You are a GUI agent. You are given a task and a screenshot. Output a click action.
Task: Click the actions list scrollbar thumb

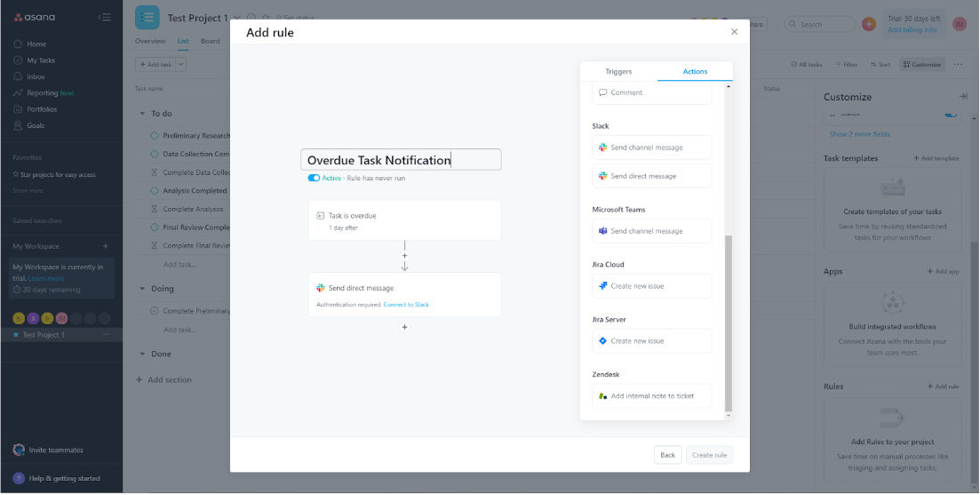point(729,323)
